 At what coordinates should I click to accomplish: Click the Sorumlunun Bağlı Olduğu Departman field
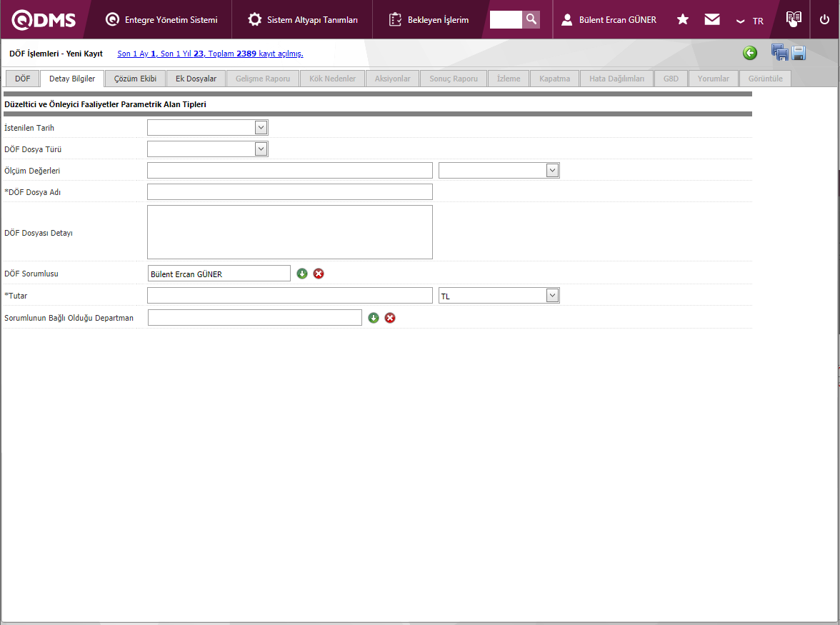pyautogui.click(x=255, y=318)
